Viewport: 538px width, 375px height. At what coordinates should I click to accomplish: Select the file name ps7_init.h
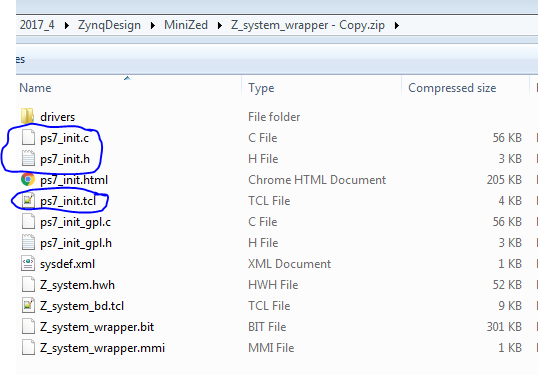(65, 159)
